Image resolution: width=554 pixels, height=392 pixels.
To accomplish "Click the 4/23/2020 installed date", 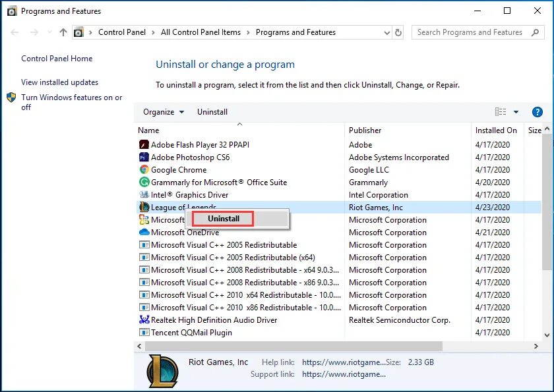I will [493, 208].
